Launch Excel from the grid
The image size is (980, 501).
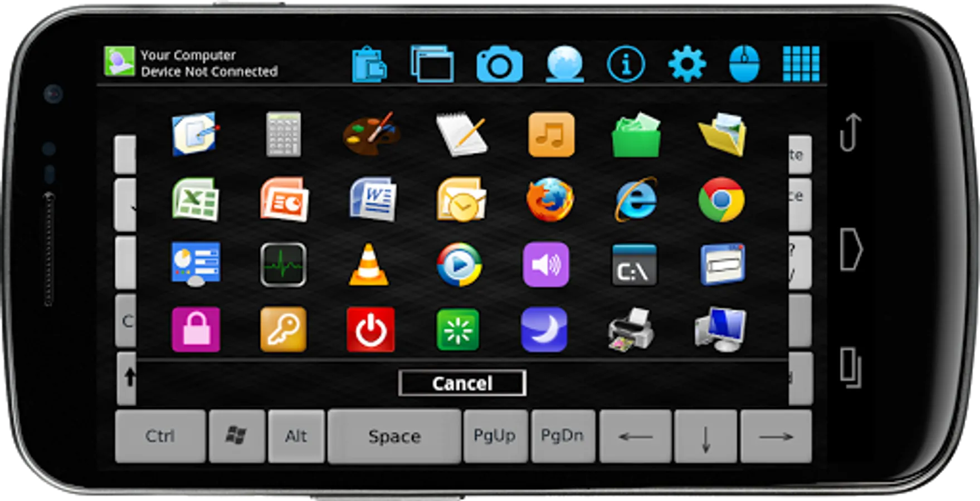195,199
